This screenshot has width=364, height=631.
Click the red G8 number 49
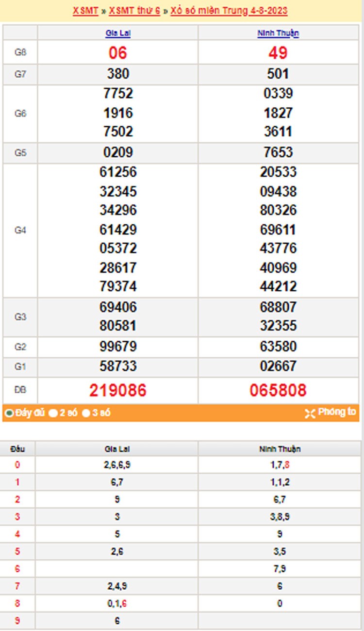[278, 53]
